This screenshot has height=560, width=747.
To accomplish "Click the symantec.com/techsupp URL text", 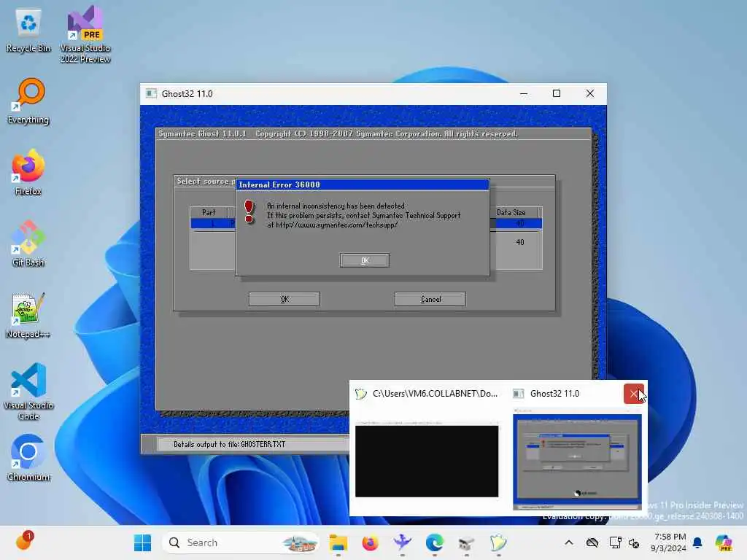I will 336,225.
